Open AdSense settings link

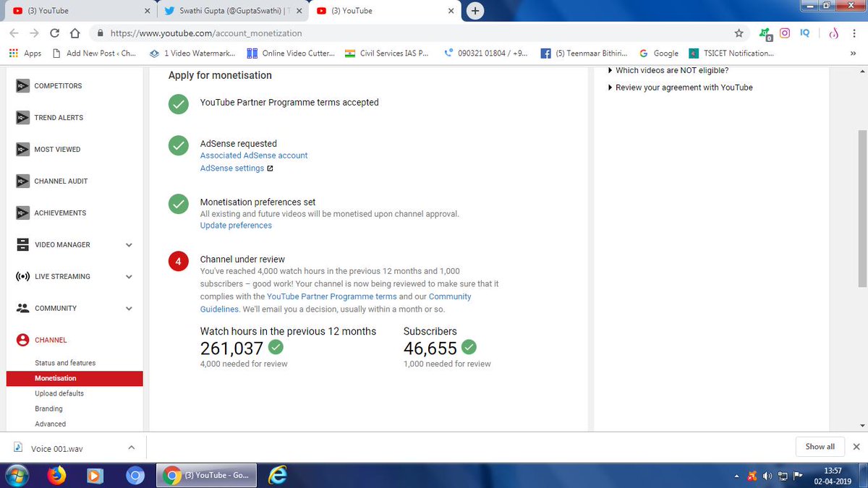click(232, 168)
